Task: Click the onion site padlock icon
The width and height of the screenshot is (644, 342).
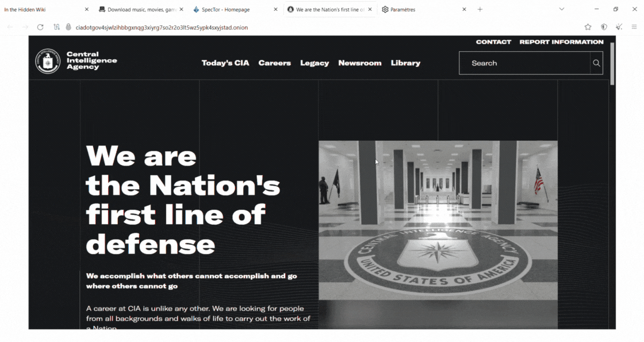Action: (68, 27)
